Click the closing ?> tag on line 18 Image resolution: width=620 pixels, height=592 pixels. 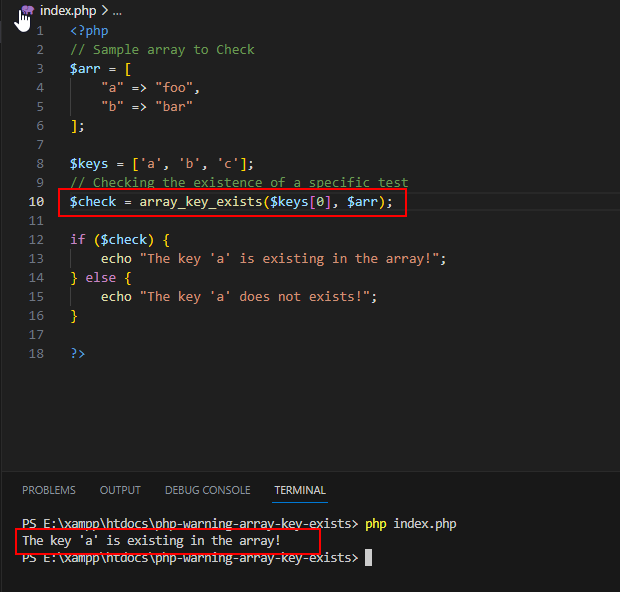(x=78, y=354)
